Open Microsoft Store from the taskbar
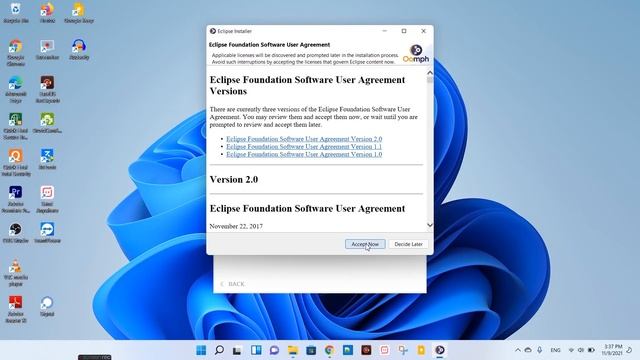The height and width of the screenshot is (360, 640). click(311, 350)
